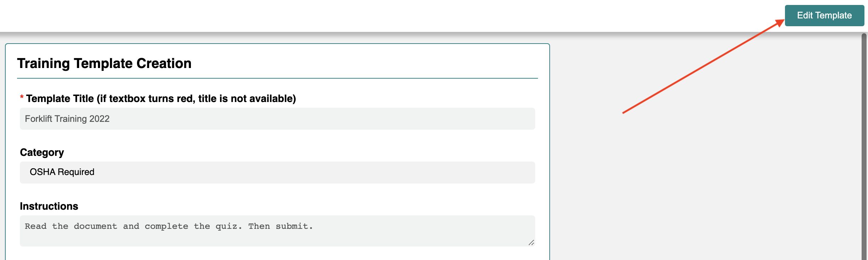Click the word "quiz." in Instructions
This screenshot has height=260, width=868.
[229, 227]
